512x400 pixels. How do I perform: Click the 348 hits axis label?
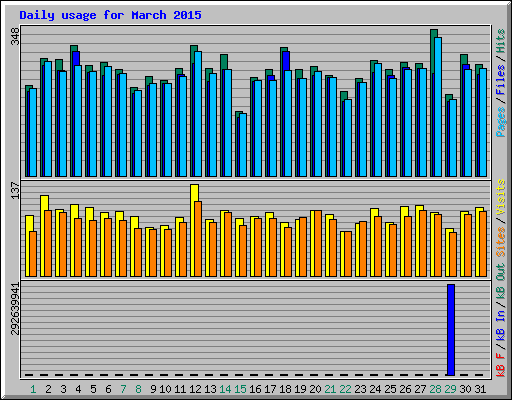pyautogui.click(x=15, y=37)
